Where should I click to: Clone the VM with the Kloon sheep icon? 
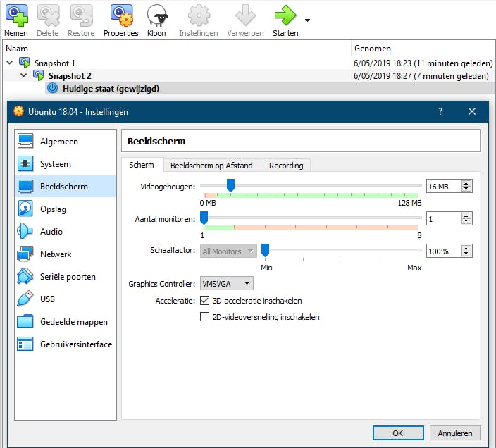coord(157,15)
